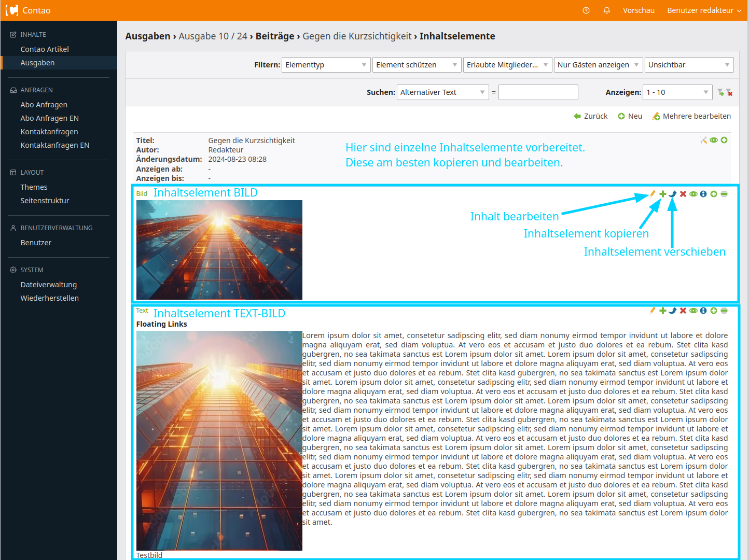Open the Benutzer redakteur user menu
Viewport: 749px width, 560px height.
[704, 10]
